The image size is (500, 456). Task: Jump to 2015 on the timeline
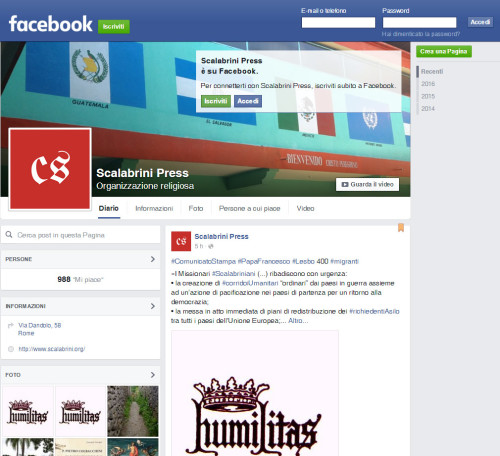click(428, 96)
